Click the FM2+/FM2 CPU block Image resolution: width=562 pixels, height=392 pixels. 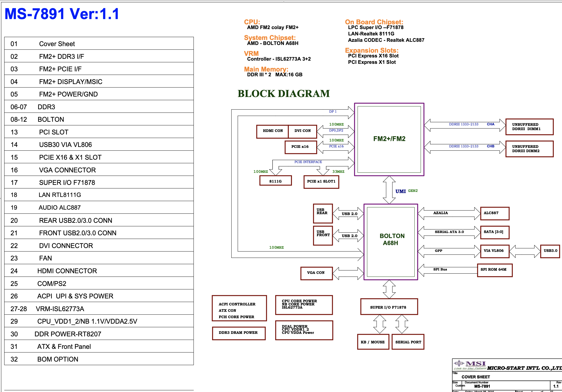[389, 139]
